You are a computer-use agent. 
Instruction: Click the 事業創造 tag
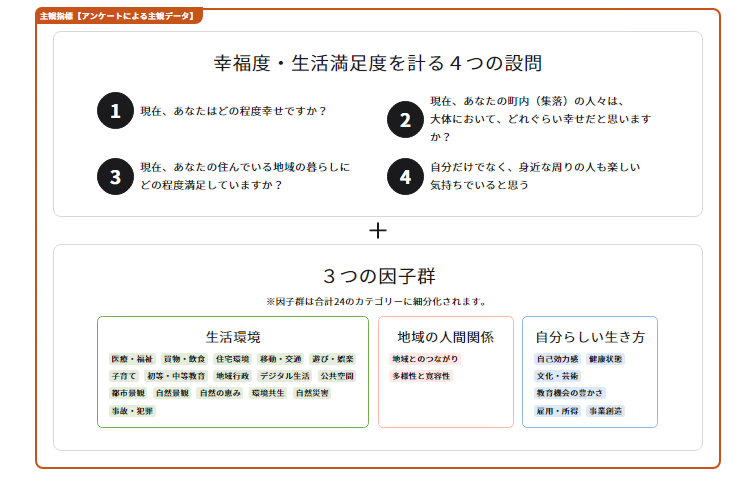(x=605, y=411)
